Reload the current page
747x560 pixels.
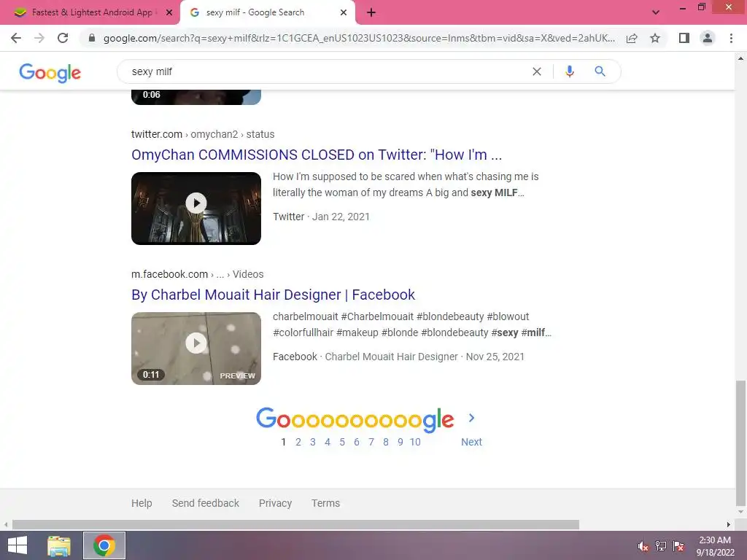63,38
